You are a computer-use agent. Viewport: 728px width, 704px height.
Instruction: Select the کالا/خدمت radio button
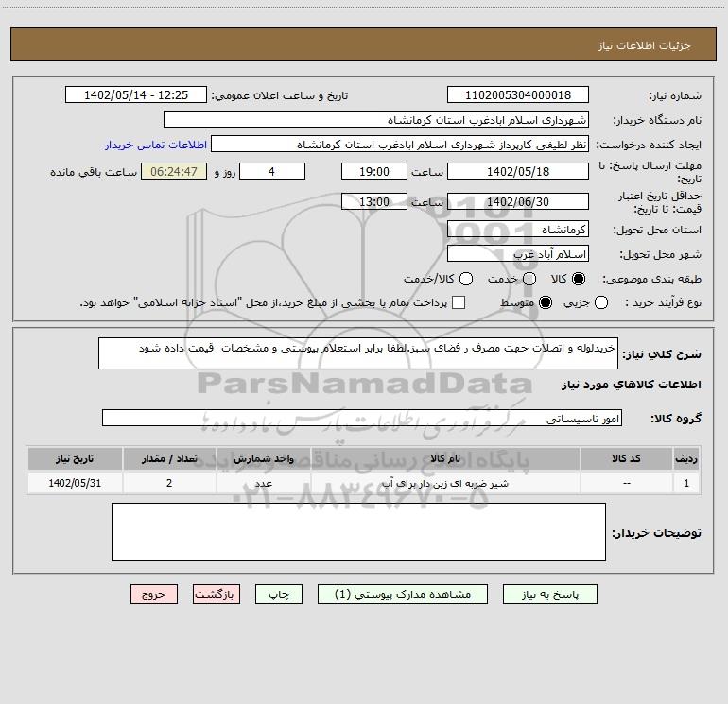(466, 279)
